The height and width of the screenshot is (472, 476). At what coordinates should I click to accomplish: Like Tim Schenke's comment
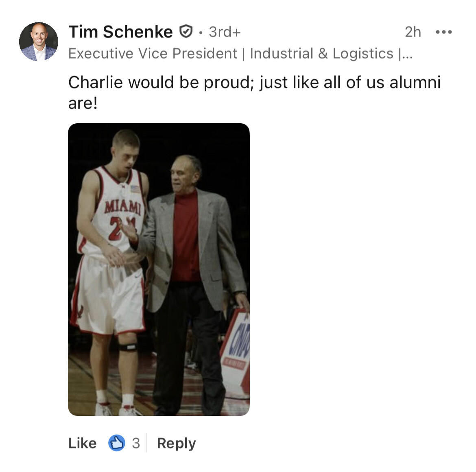(x=83, y=443)
